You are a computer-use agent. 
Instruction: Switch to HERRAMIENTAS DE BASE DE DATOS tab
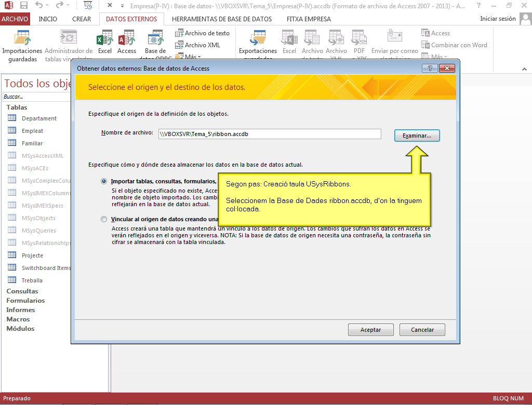pyautogui.click(x=222, y=19)
